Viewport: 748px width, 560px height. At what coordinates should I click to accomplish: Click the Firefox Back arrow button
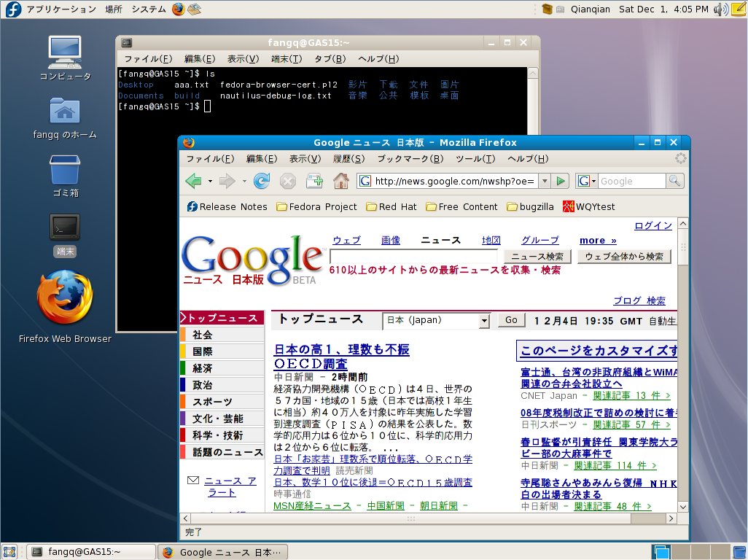coord(193,182)
